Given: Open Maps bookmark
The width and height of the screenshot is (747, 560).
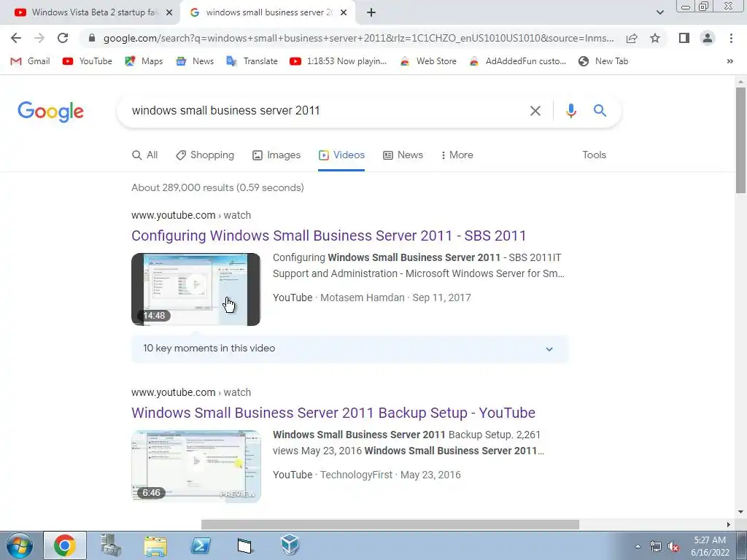Looking at the screenshot, I should [x=144, y=61].
